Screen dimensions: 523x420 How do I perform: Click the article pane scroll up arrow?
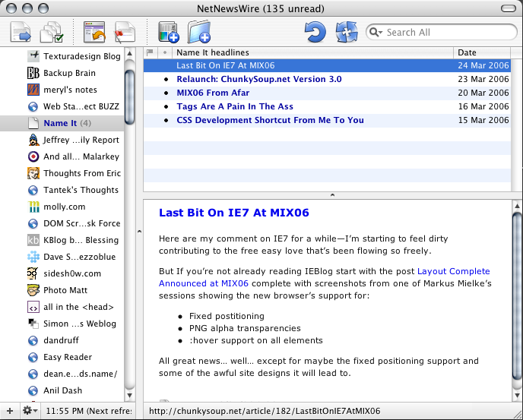coord(517,206)
